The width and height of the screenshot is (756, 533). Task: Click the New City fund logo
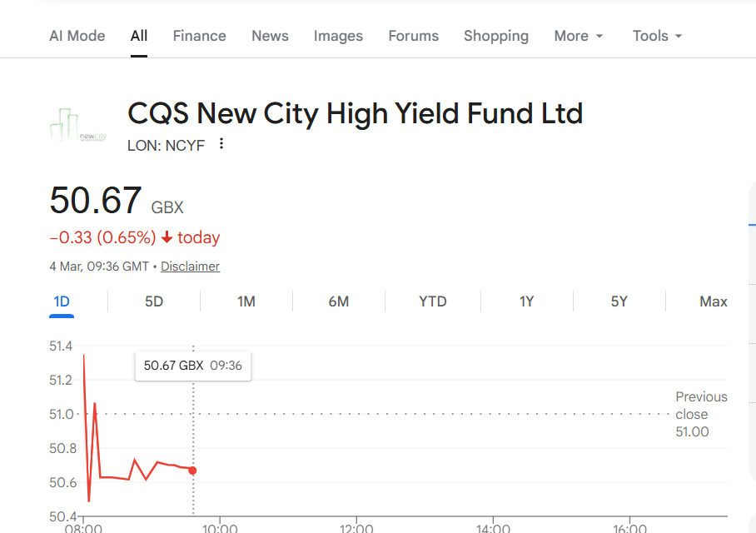click(78, 125)
